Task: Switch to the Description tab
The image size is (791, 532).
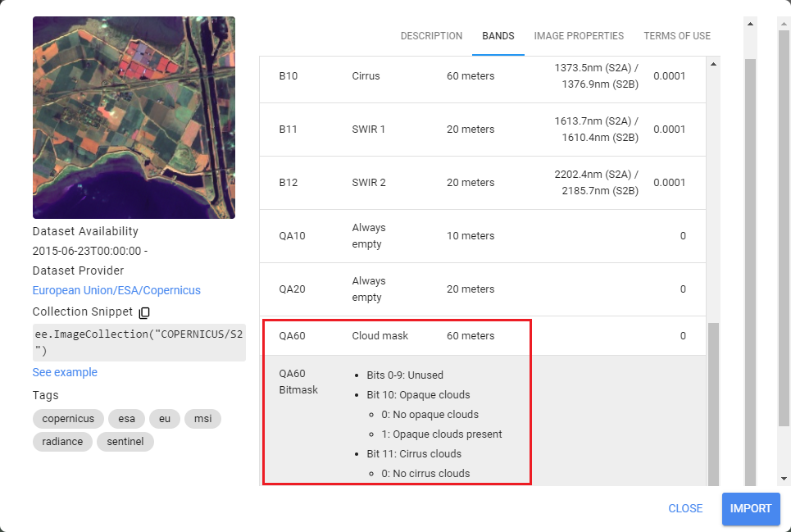Action: (431, 36)
